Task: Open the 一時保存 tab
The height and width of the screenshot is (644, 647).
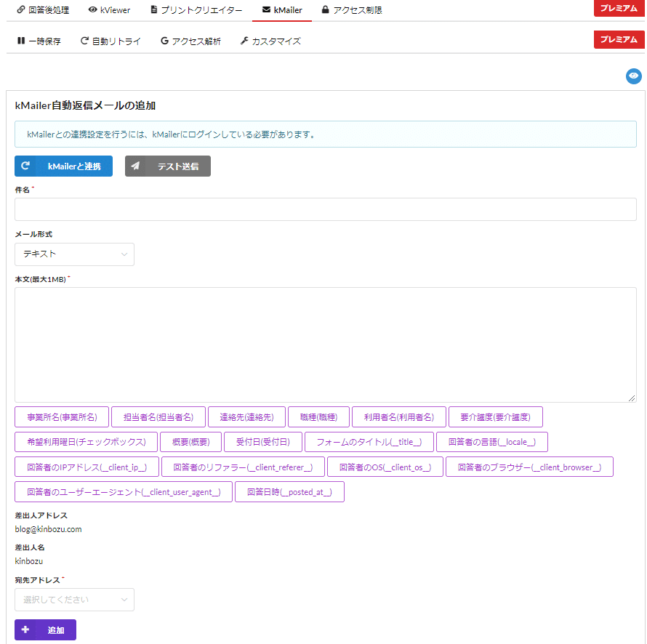Action: (x=39, y=41)
